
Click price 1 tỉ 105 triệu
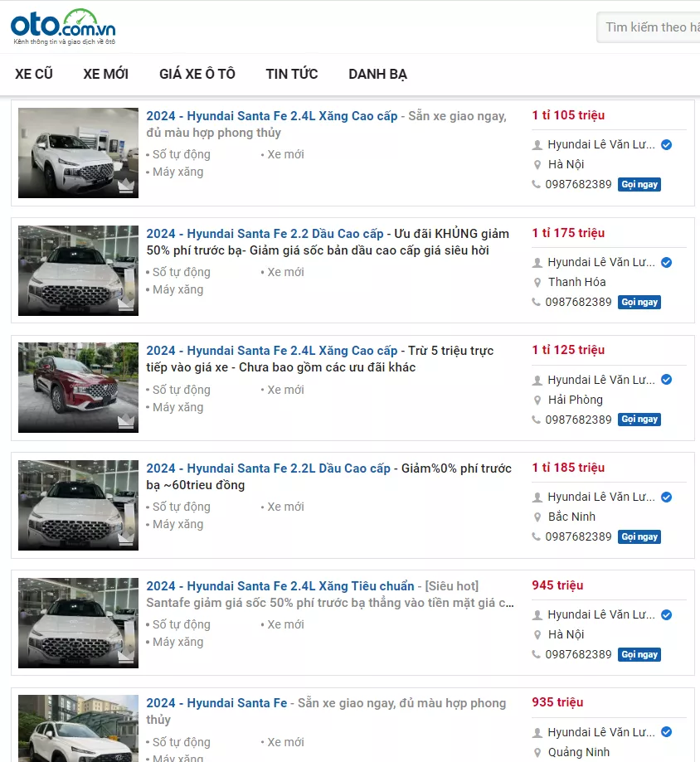point(568,115)
